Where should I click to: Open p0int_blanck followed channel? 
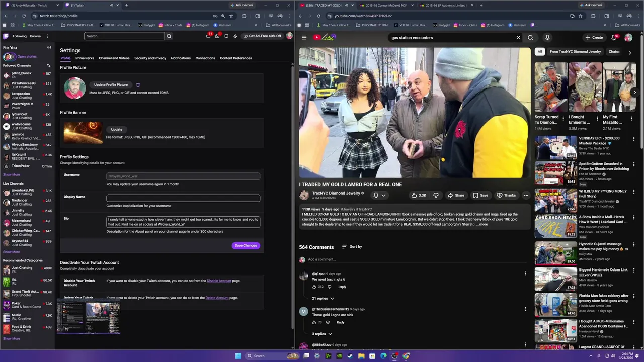(x=27, y=75)
